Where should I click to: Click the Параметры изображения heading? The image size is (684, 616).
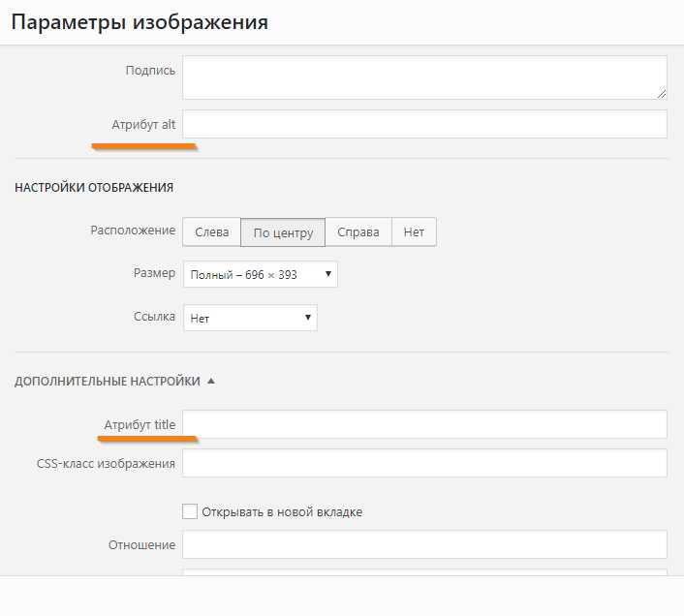point(140,22)
